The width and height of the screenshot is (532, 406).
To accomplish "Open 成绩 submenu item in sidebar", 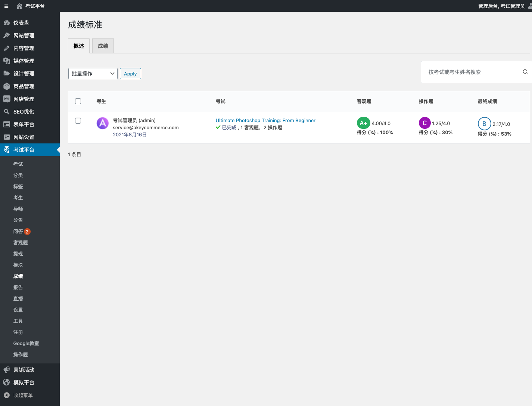I will [18, 276].
